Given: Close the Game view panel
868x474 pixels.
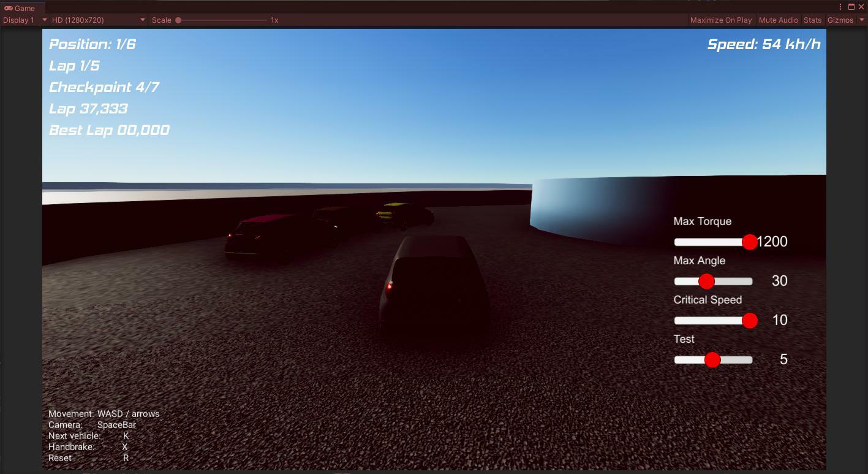Looking at the screenshot, I should (x=861, y=7).
